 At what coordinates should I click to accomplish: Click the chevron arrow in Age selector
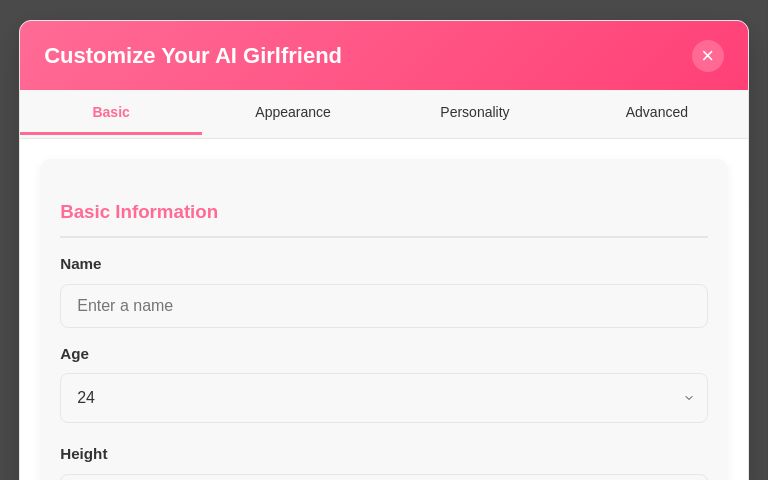coord(689,398)
